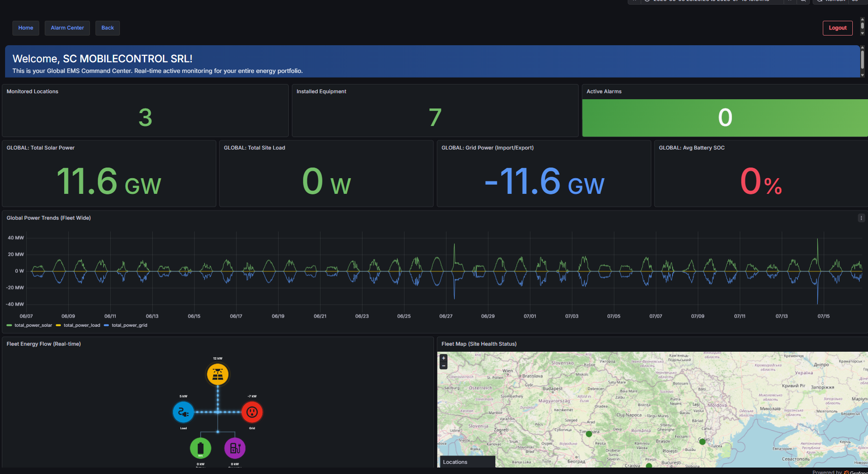Click the green battery icon
868x474 pixels.
pos(201,448)
